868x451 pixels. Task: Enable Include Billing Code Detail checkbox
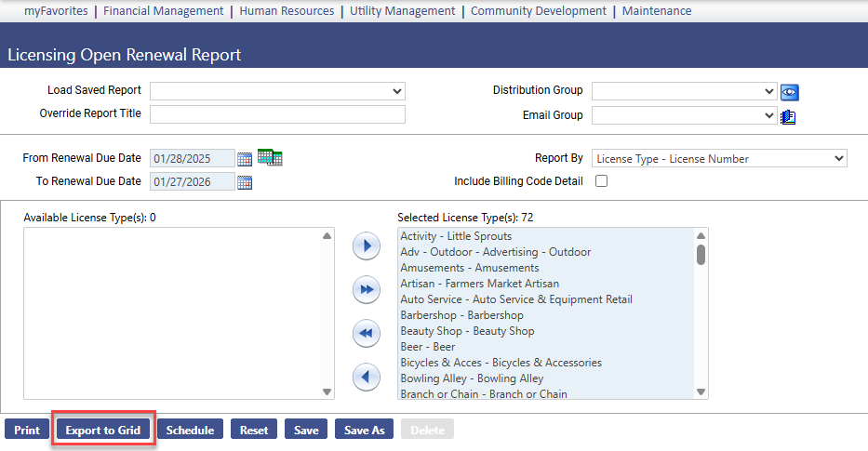click(601, 181)
